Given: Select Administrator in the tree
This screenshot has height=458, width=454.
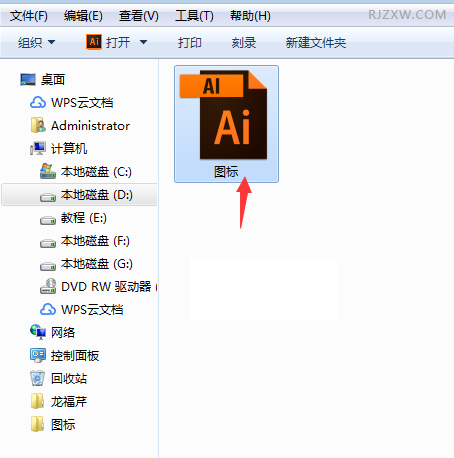Looking at the screenshot, I should tap(90, 126).
